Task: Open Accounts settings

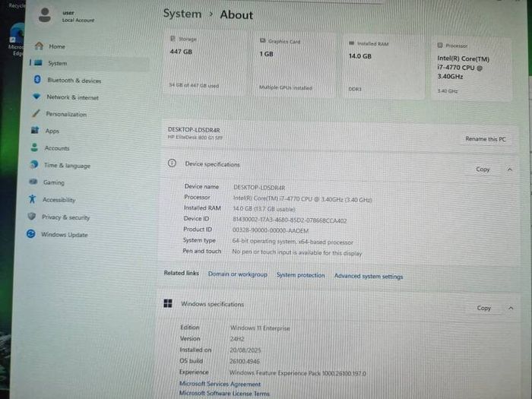Action: (57, 148)
